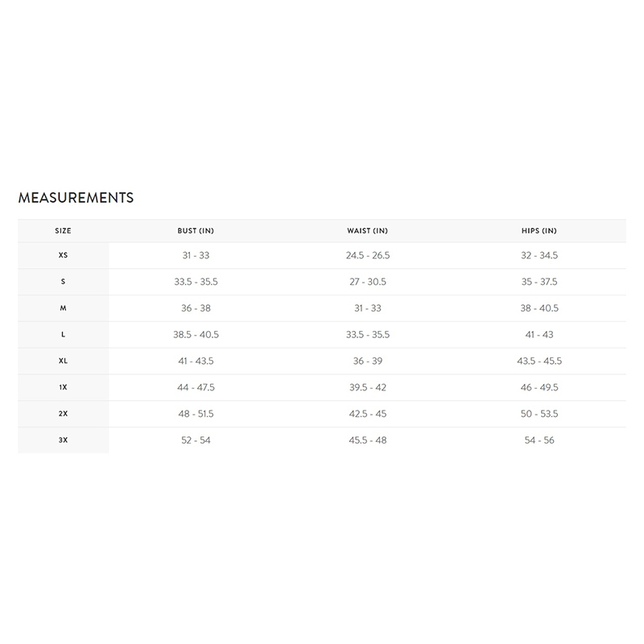The height and width of the screenshot is (644, 644).
Task: Click the XS size row label
Action: (64, 255)
